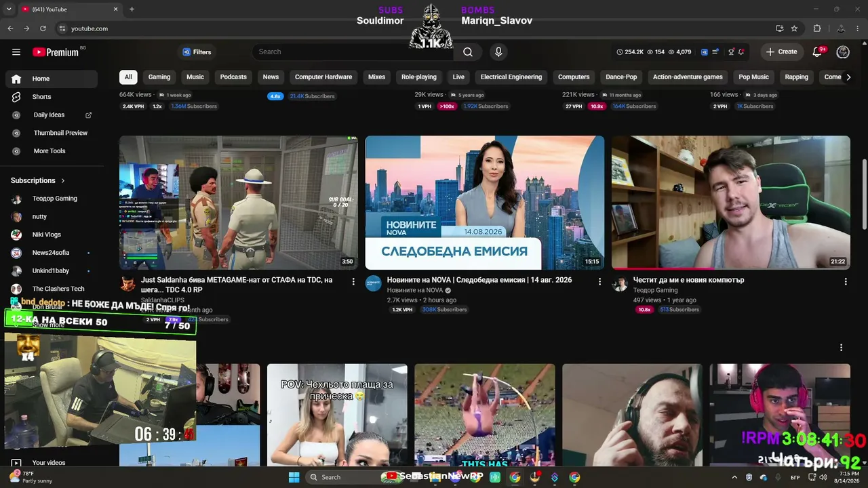868x488 pixels.
Task: Filter feed by the Gaming chip
Action: (x=159, y=77)
